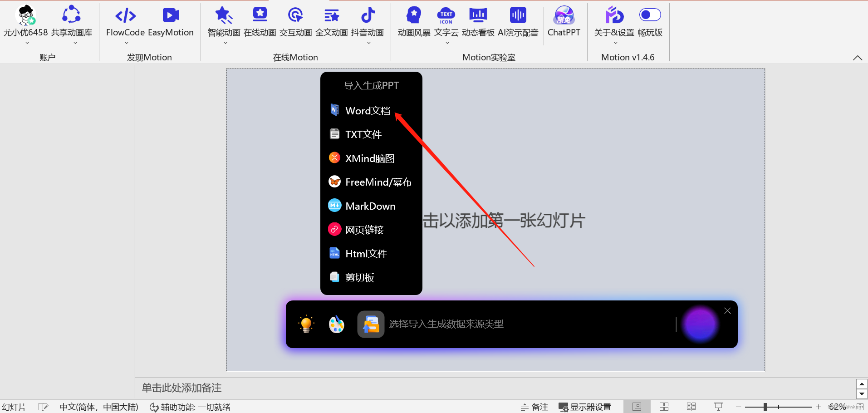Close the ChatPPT input bar
Viewport: 868px width, 413px height.
pyautogui.click(x=727, y=311)
